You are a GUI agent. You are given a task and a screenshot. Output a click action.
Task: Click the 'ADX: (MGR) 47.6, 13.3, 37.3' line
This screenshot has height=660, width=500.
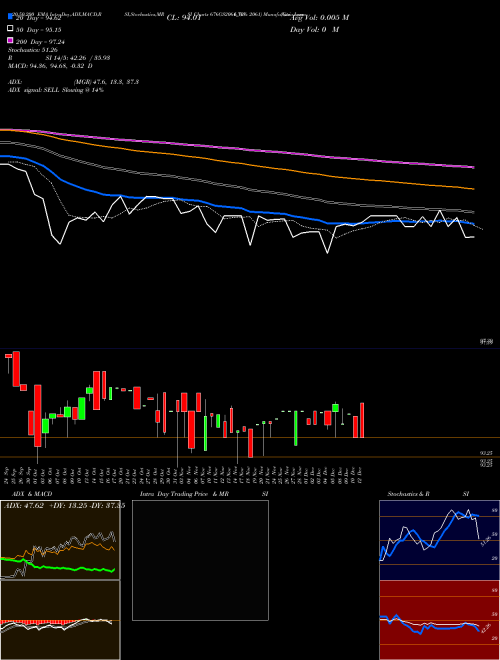pos(74,82)
